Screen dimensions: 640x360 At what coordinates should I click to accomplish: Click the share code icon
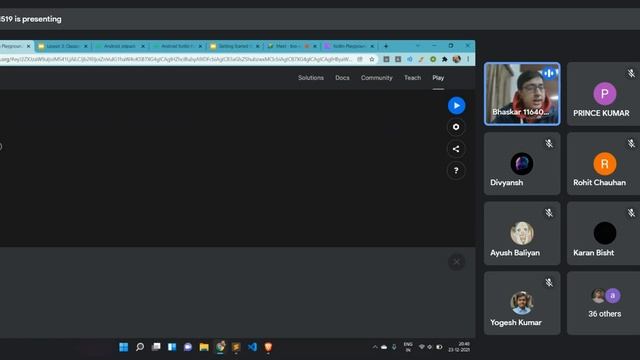coord(456,149)
